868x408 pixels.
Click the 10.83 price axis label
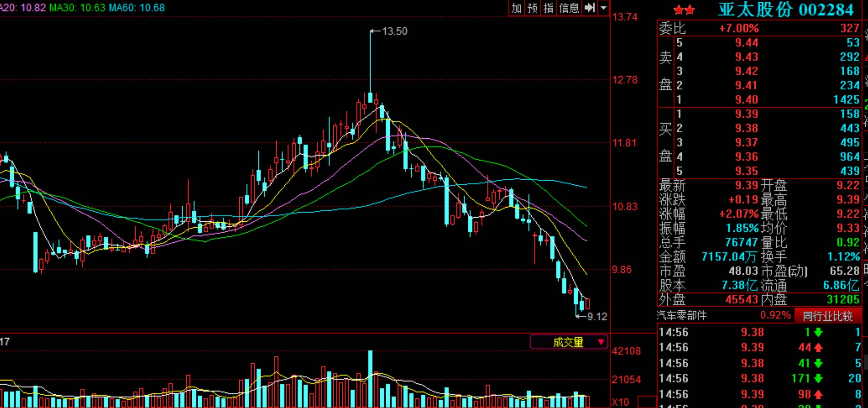click(625, 207)
